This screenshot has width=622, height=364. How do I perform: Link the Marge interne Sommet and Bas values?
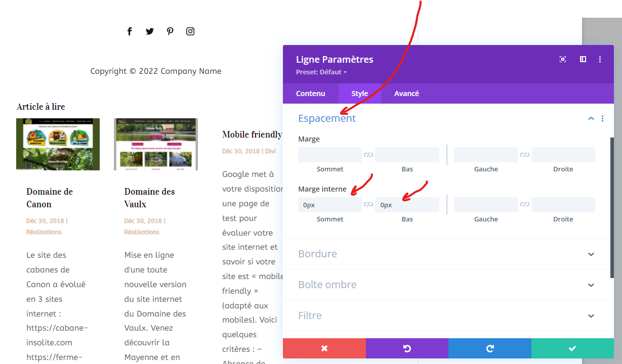pyautogui.click(x=368, y=205)
